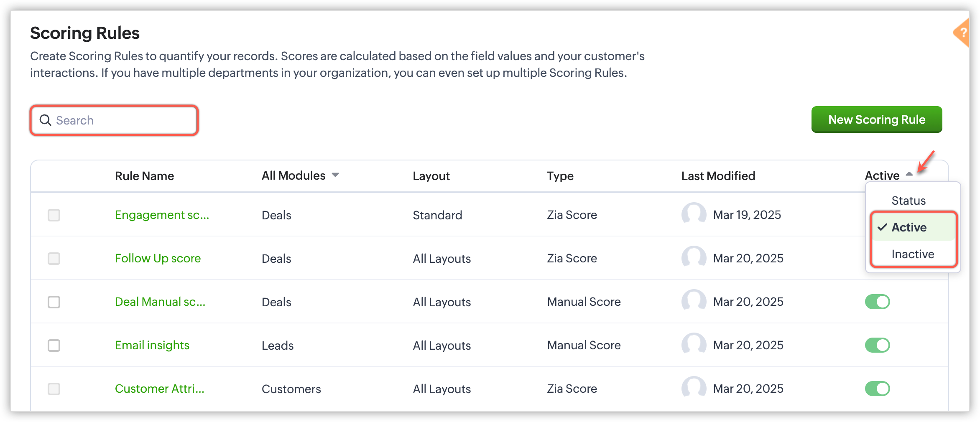Expand the All Modules filter dropdown

click(335, 175)
